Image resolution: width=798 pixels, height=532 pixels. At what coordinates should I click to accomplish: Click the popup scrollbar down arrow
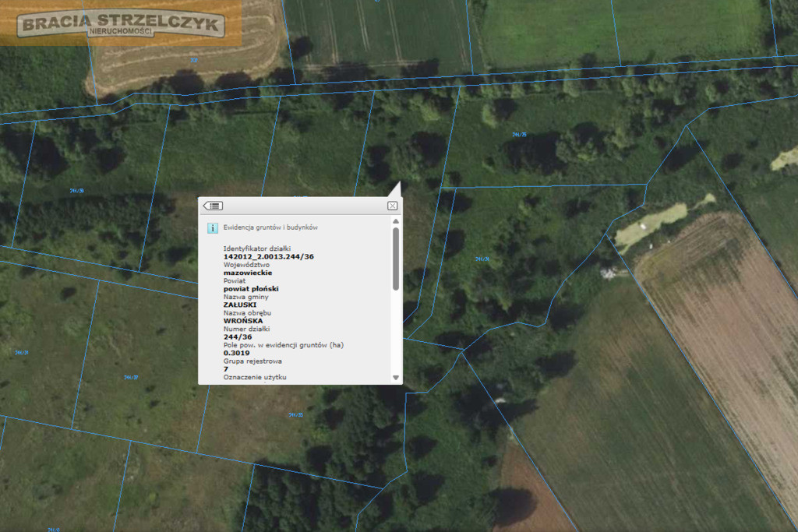click(396, 378)
